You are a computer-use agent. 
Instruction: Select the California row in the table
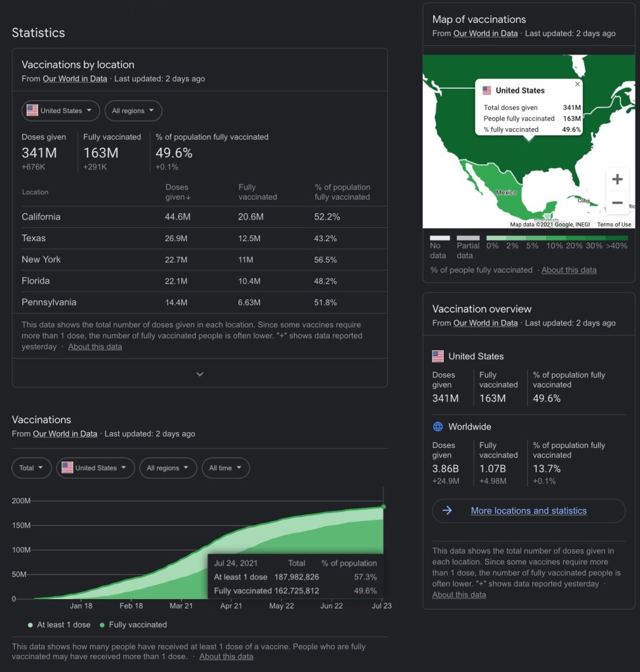[x=41, y=217]
